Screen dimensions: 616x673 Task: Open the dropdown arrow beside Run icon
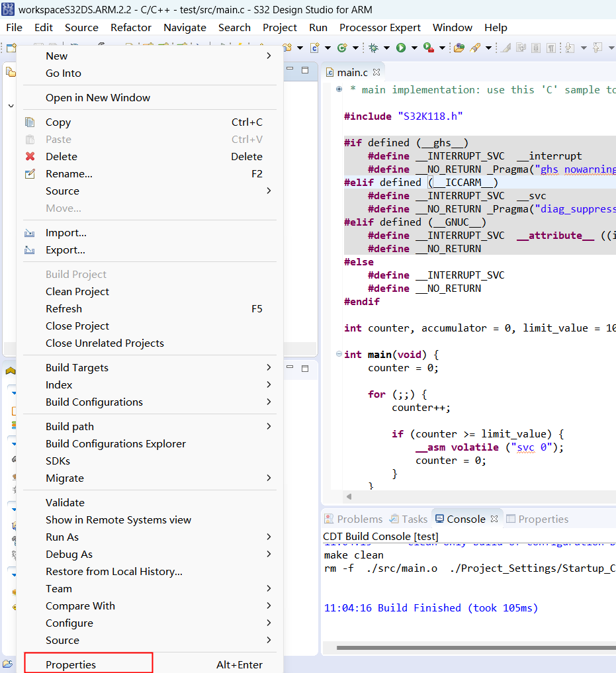[414, 48]
